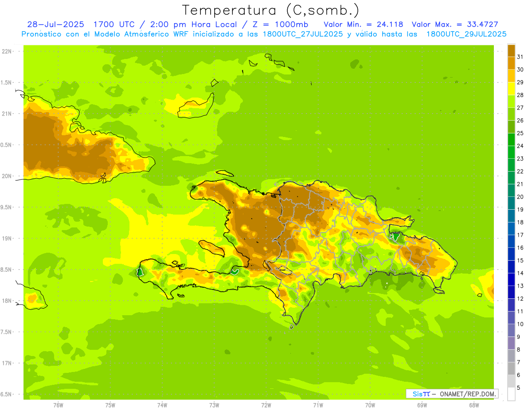
Task: Pick the orange legend swatch between 30 and 31
Action: 511,63
